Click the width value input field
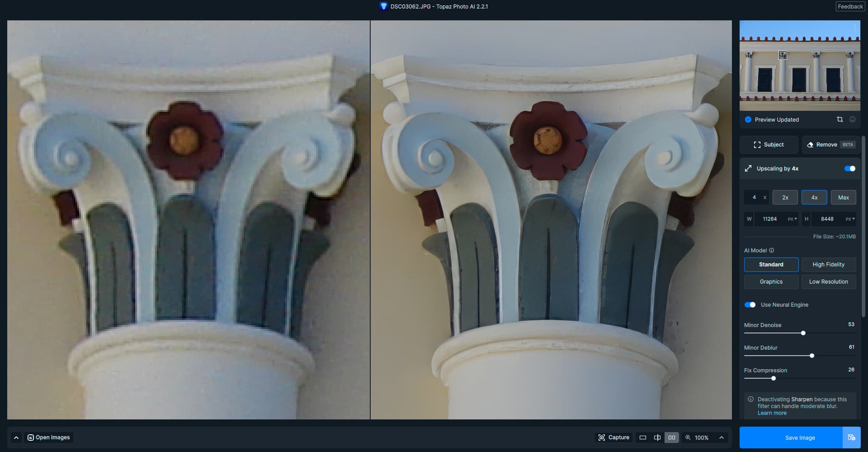This screenshot has height=452, width=868. pos(770,219)
